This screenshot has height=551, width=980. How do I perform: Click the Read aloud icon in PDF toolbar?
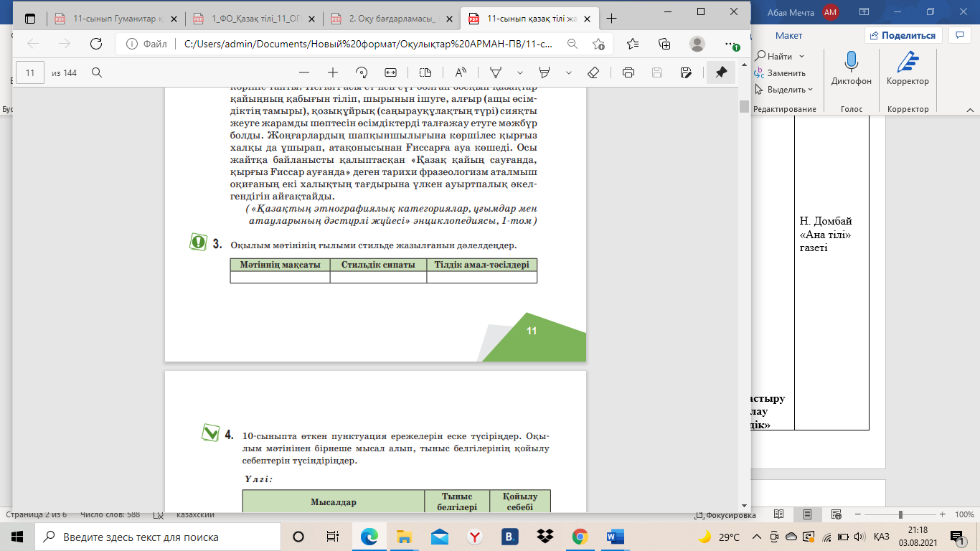461,72
